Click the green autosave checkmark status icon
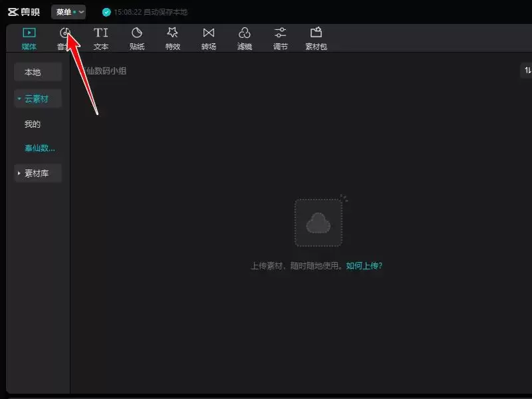The width and height of the screenshot is (532, 399). click(106, 12)
